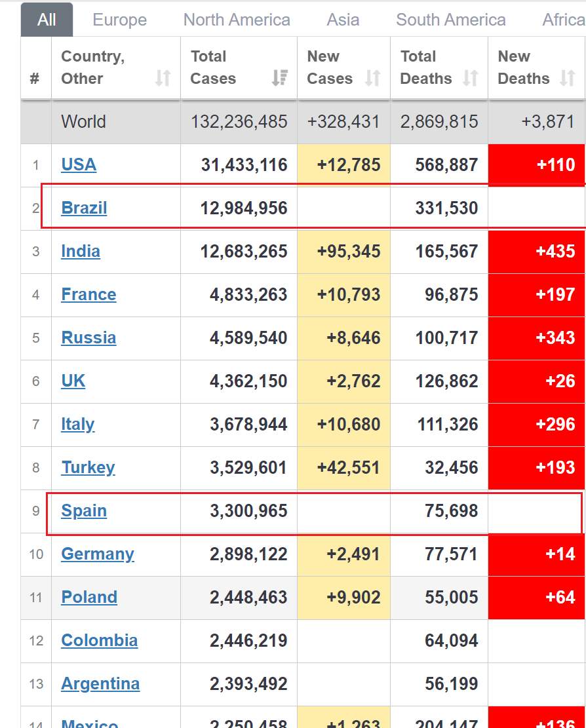Switch to the Europe tab
586x728 pixels.
(x=119, y=20)
